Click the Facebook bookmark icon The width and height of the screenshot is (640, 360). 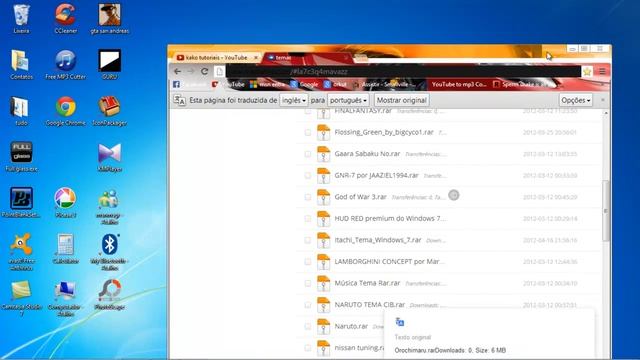[176, 84]
